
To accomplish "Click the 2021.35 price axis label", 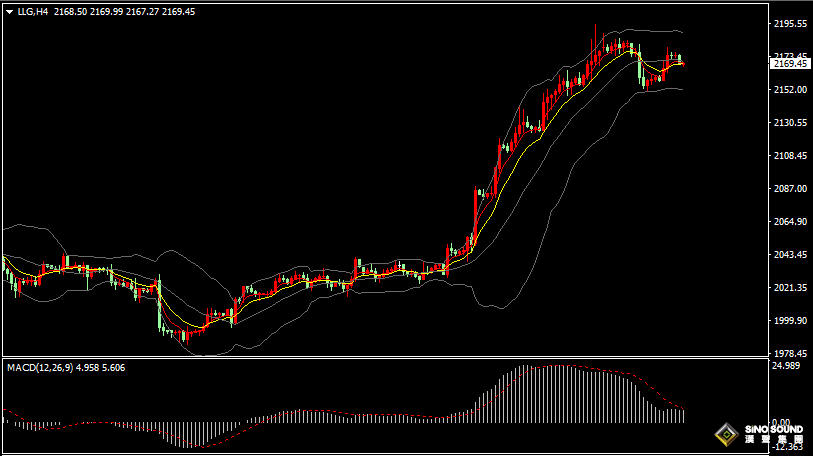I will pos(790,288).
